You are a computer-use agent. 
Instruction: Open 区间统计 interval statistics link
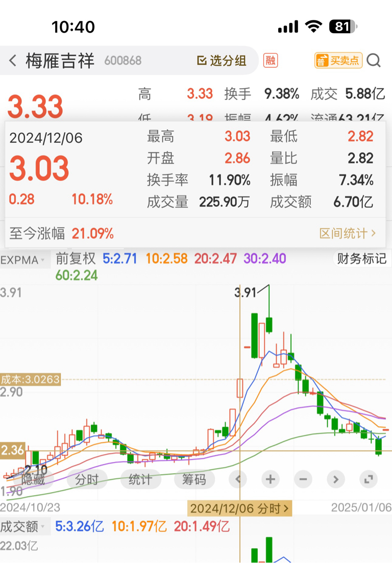point(348,233)
